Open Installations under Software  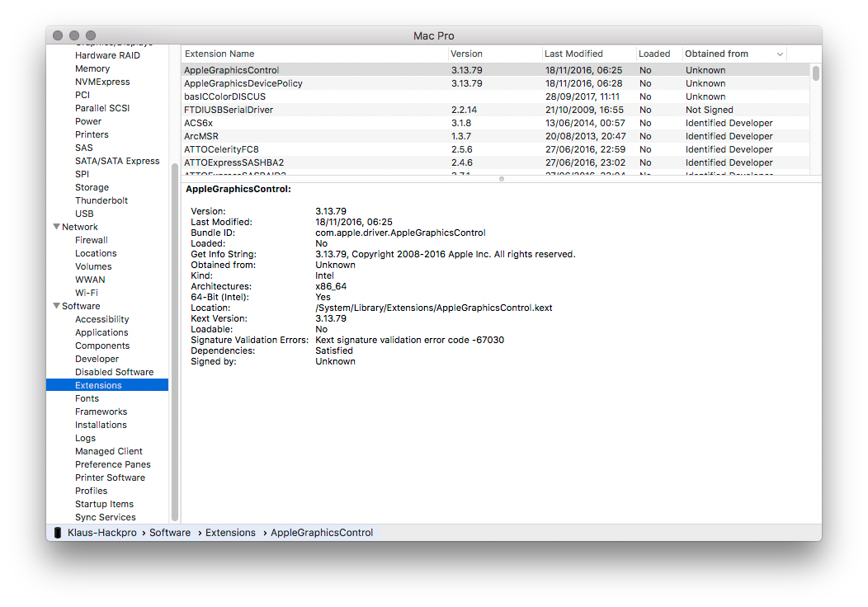(101, 425)
